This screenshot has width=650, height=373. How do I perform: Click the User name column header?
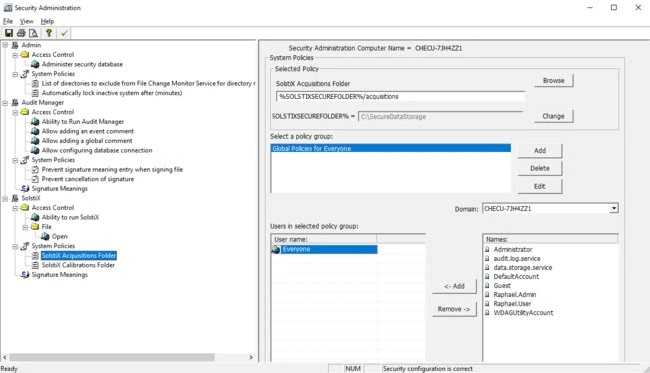[324, 239]
